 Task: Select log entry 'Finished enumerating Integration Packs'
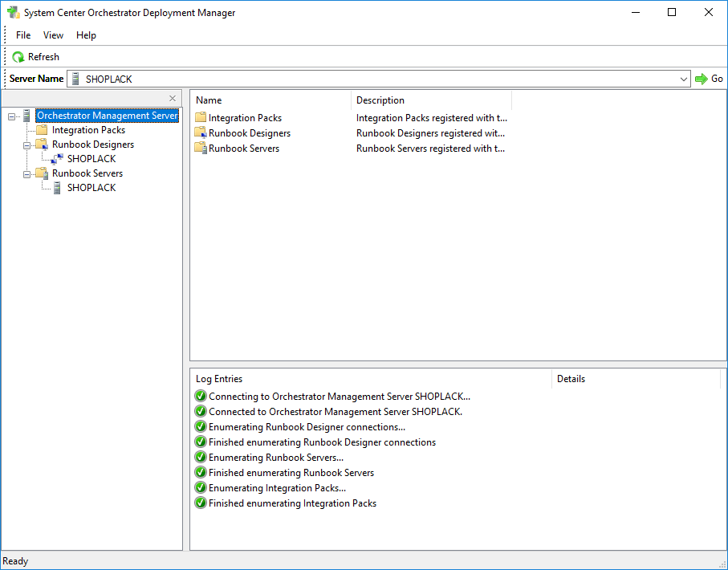tap(292, 503)
